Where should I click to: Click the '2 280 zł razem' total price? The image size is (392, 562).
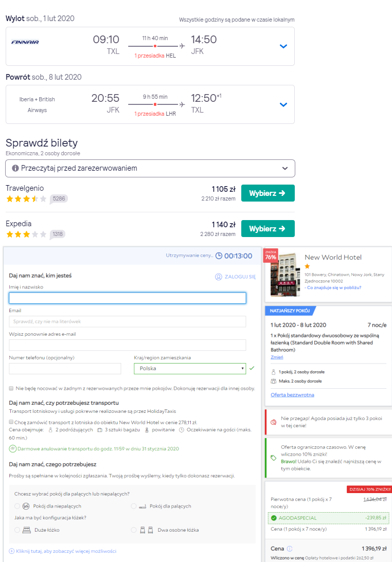pyautogui.click(x=218, y=234)
